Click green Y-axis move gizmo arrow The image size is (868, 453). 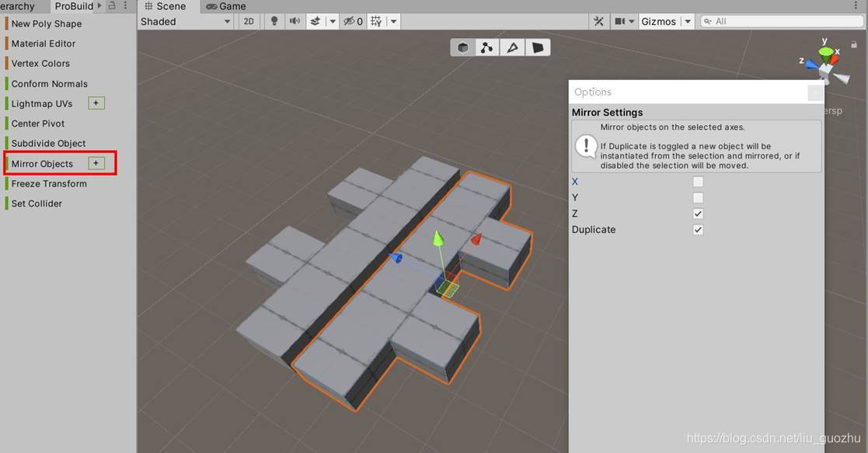437,239
